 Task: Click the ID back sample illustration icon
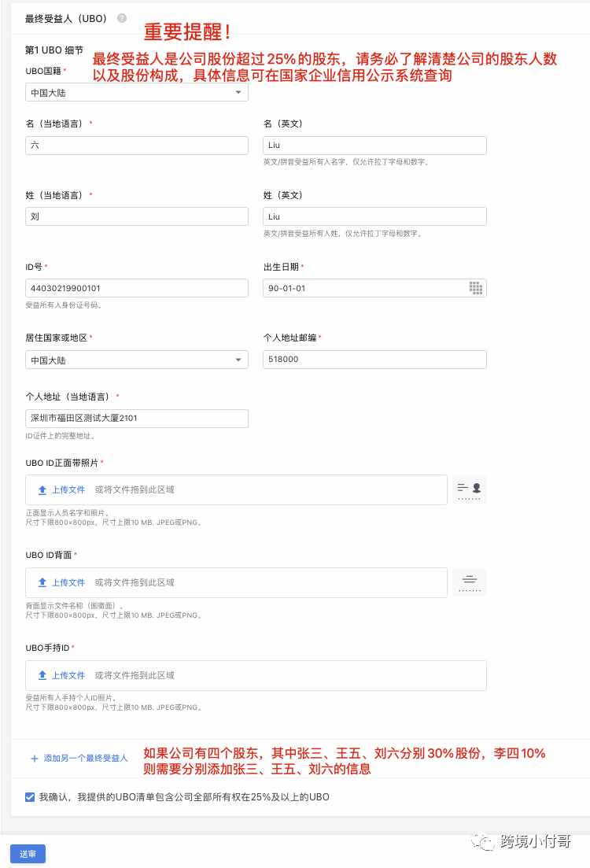coord(470,582)
